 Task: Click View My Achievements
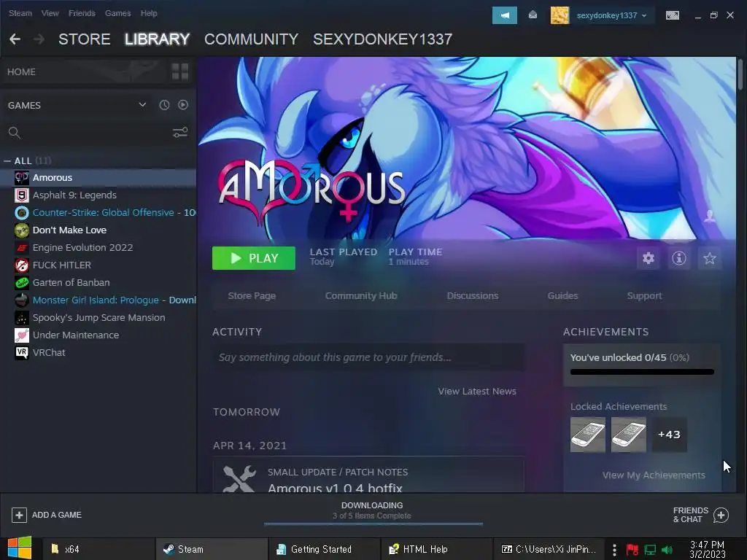click(654, 475)
